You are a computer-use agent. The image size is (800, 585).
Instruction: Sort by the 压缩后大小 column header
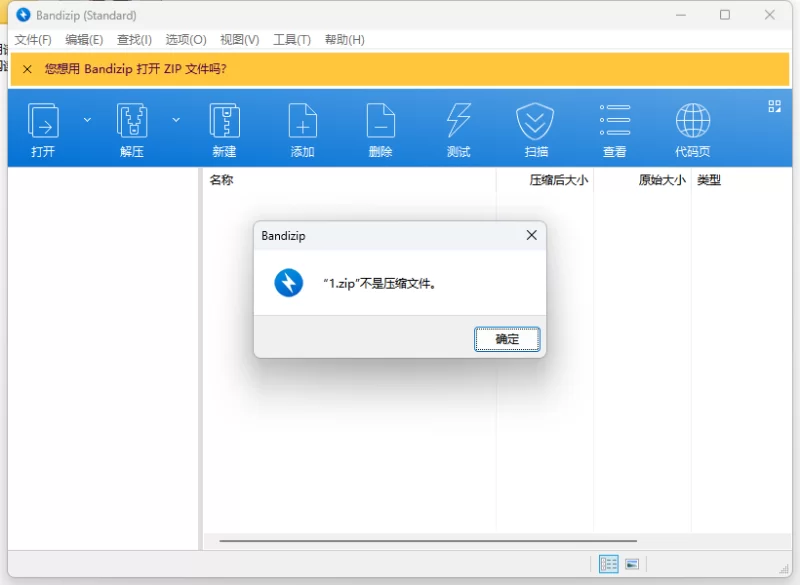click(544, 180)
